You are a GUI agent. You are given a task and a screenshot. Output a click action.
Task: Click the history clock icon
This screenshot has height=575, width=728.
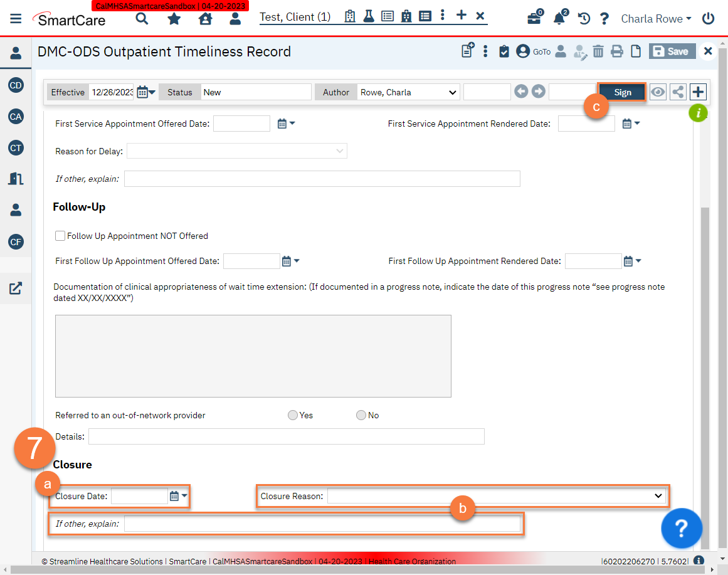(x=583, y=18)
